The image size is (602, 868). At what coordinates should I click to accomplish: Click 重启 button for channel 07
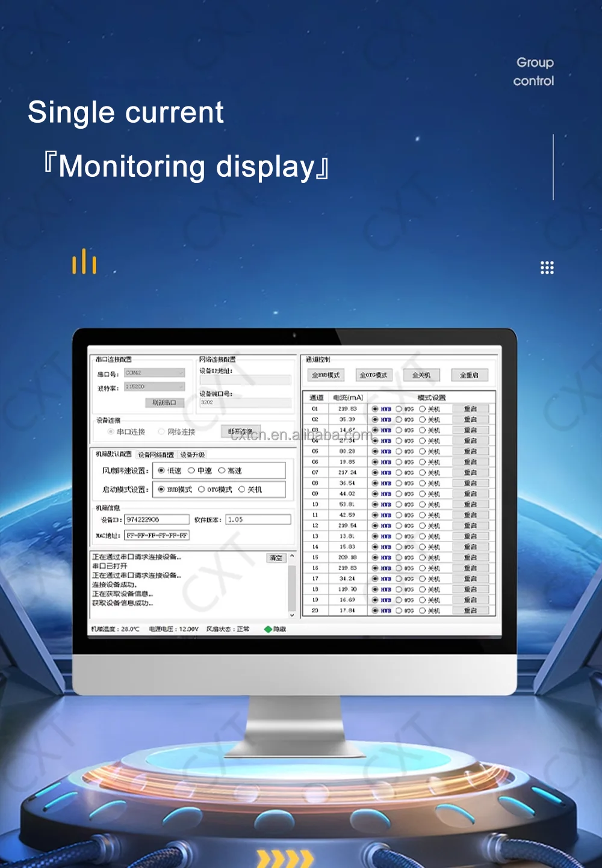(x=470, y=473)
